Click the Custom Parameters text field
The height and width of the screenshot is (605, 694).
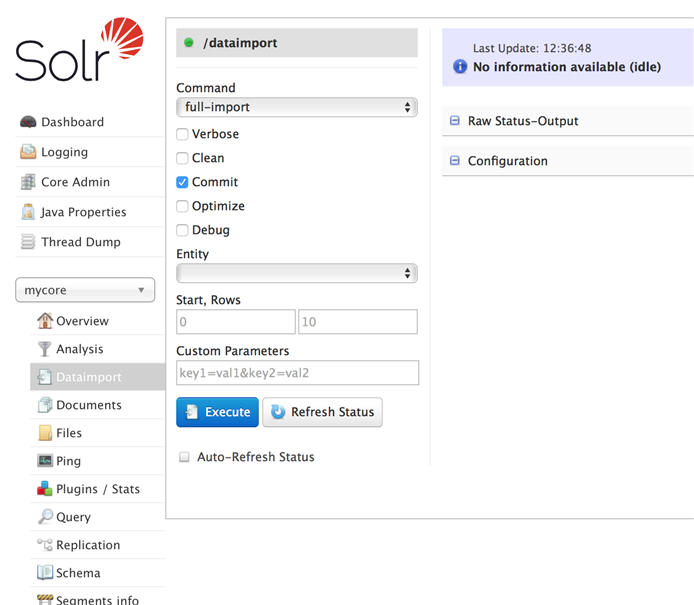pos(297,373)
